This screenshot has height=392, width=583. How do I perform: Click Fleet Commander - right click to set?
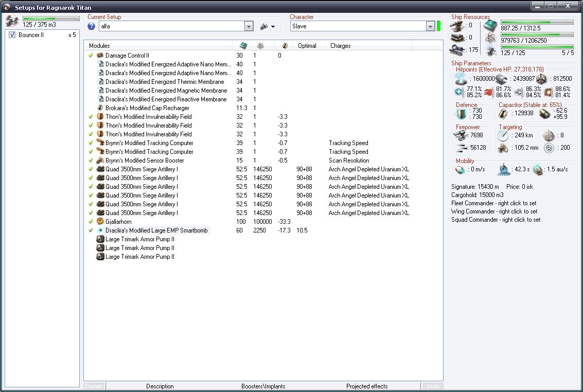coord(494,203)
